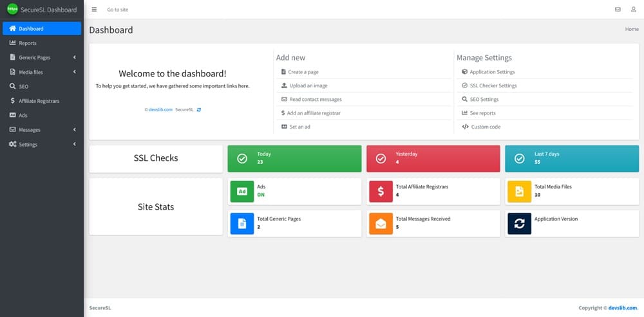Click the user profile icon in header
644x317 pixels.
633,10
